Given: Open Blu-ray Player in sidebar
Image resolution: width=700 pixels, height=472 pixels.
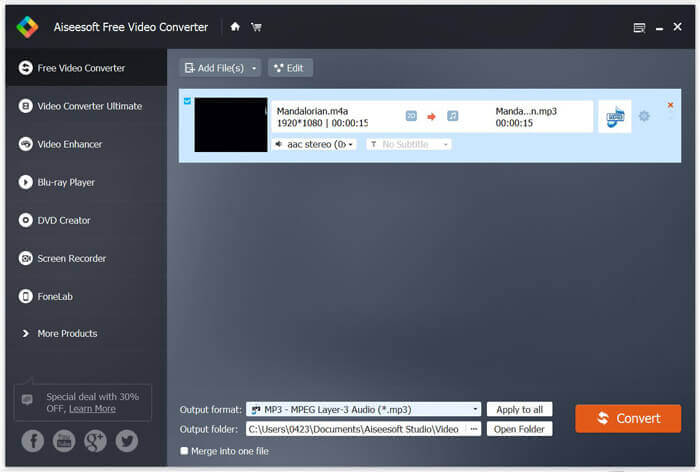Looking at the screenshot, I should point(87,182).
